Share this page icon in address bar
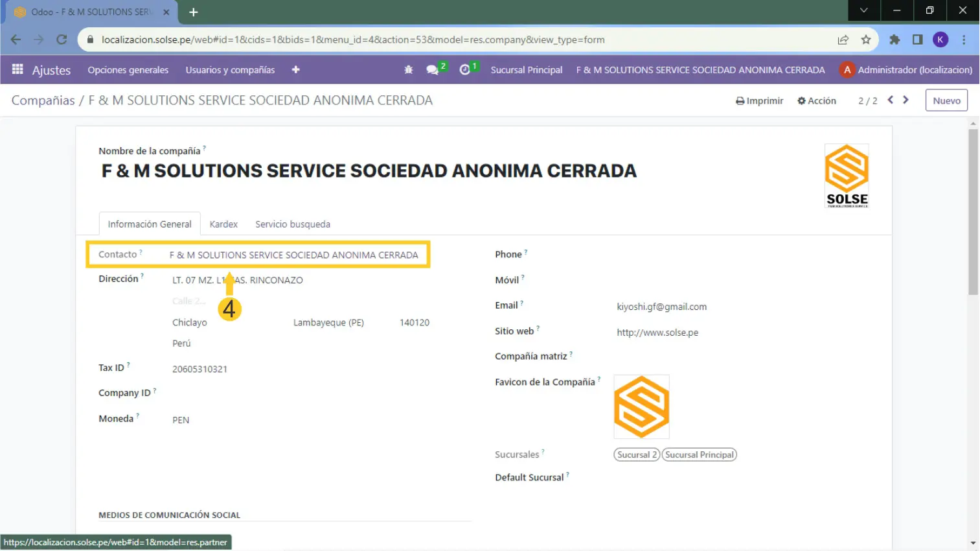This screenshot has width=980, height=551. click(x=843, y=40)
